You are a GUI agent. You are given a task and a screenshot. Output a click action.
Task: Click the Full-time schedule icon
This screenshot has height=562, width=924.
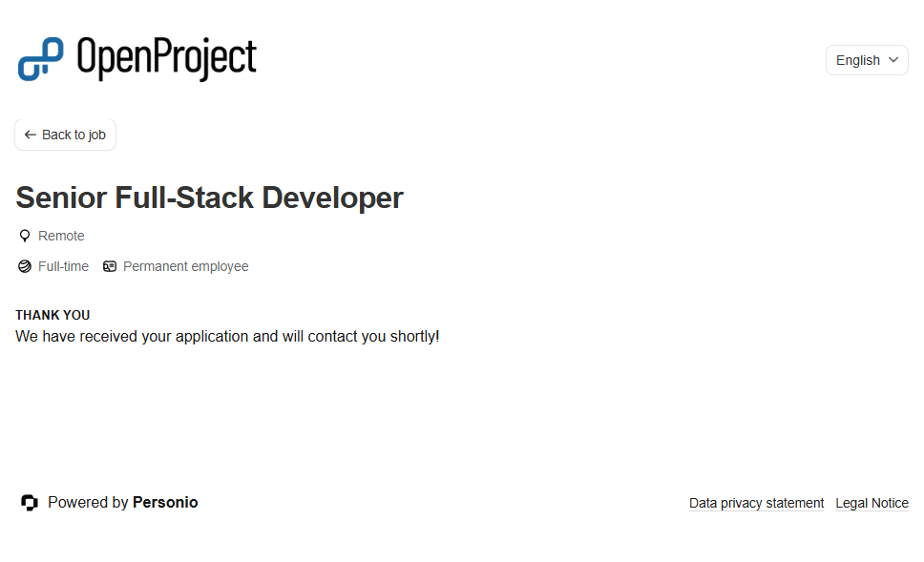[25, 266]
